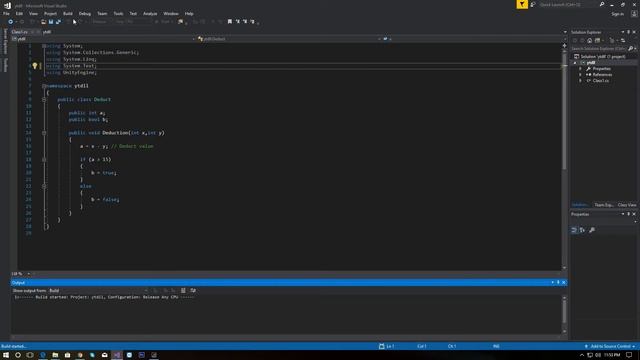Click Sign in link
The width and height of the screenshot is (640, 360).
pos(617,14)
